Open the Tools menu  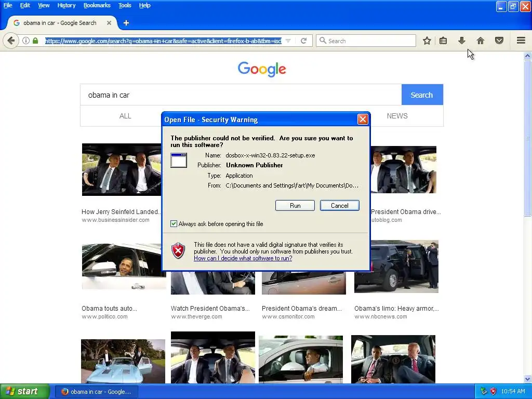[125, 5]
